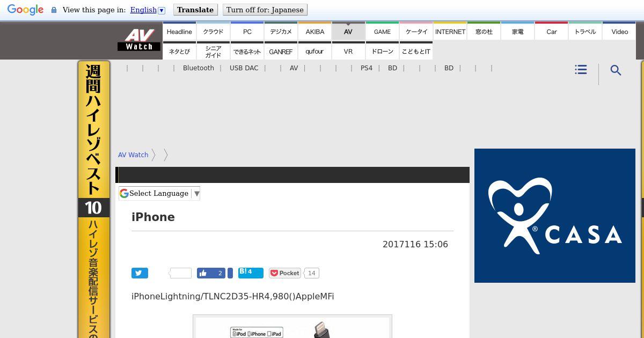Follow the USB DAC topic link
Image resolution: width=644 pixels, height=338 pixels.
pyautogui.click(x=244, y=68)
